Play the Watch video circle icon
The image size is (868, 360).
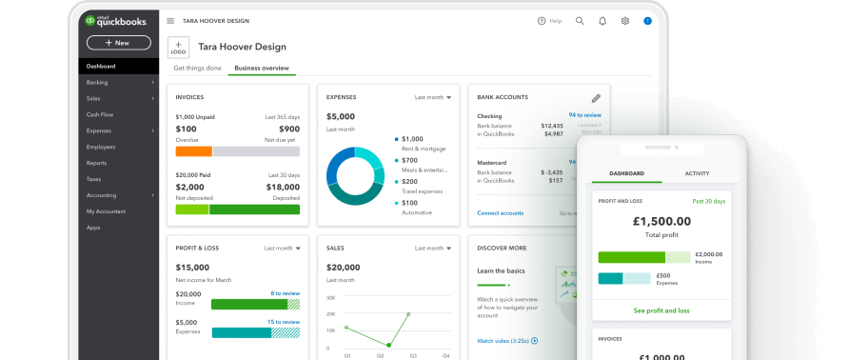(x=534, y=341)
